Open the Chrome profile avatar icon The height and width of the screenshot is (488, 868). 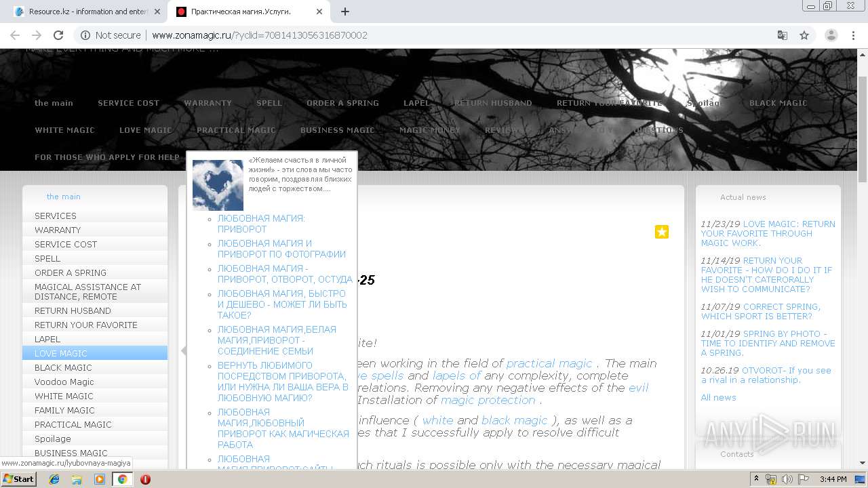coord(831,35)
